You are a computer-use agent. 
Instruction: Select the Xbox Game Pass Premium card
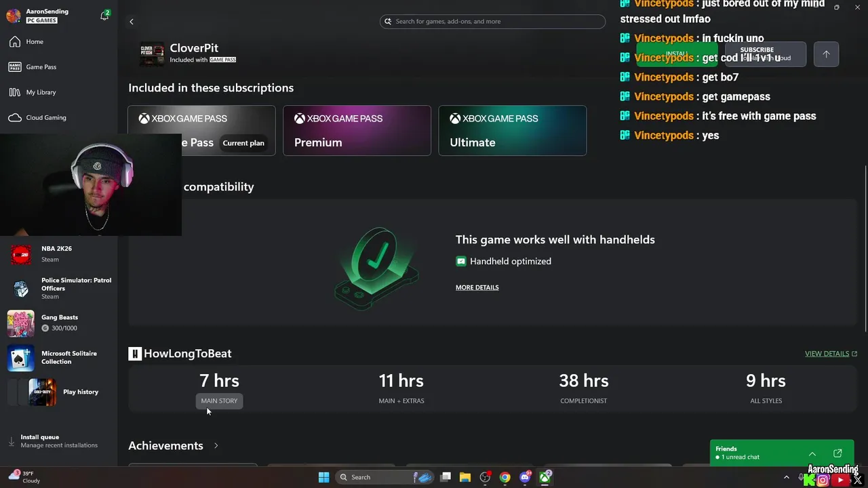[x=357, y=130]
